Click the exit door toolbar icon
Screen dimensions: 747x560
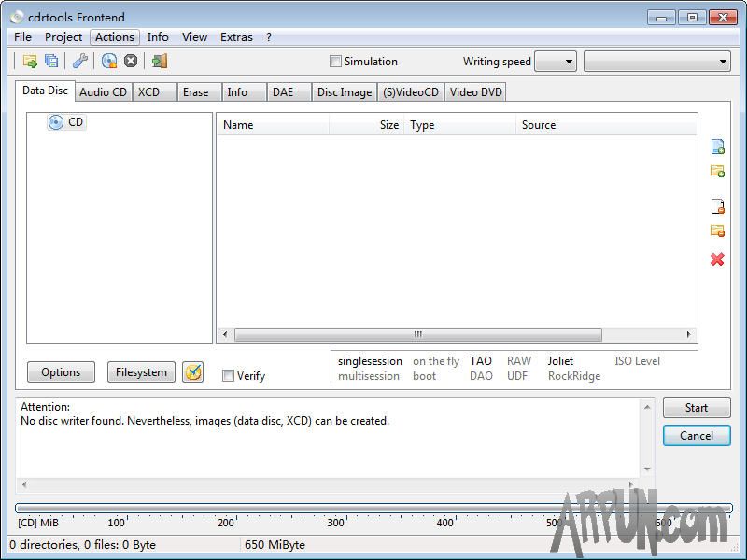coord(159,61)
